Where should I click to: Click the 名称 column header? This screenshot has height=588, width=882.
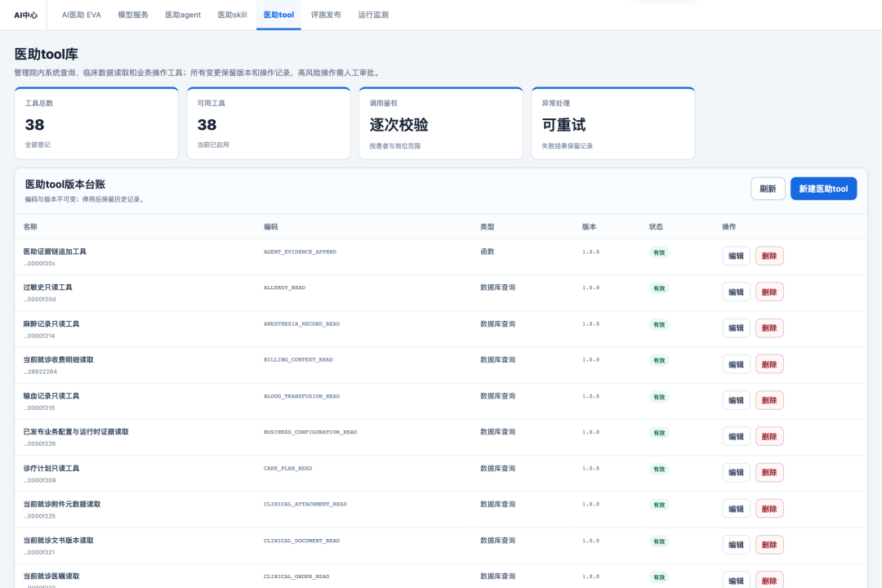pos(30,227)
